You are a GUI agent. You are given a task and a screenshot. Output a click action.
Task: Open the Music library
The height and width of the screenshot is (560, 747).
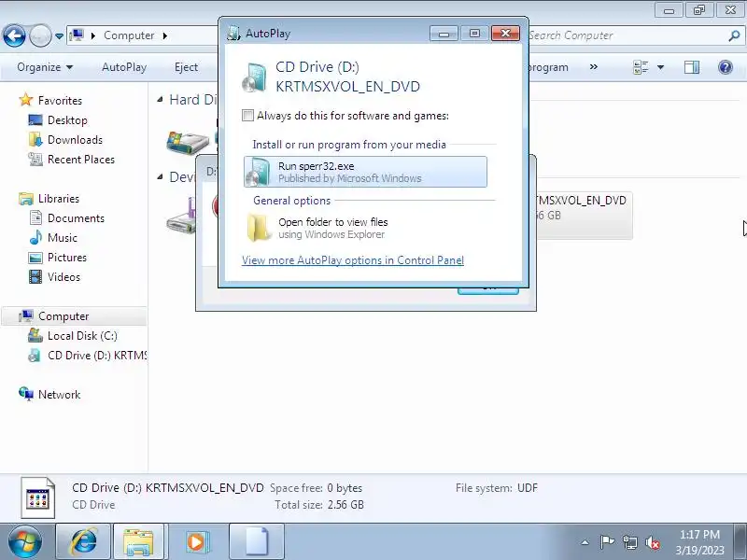(62, 238)
